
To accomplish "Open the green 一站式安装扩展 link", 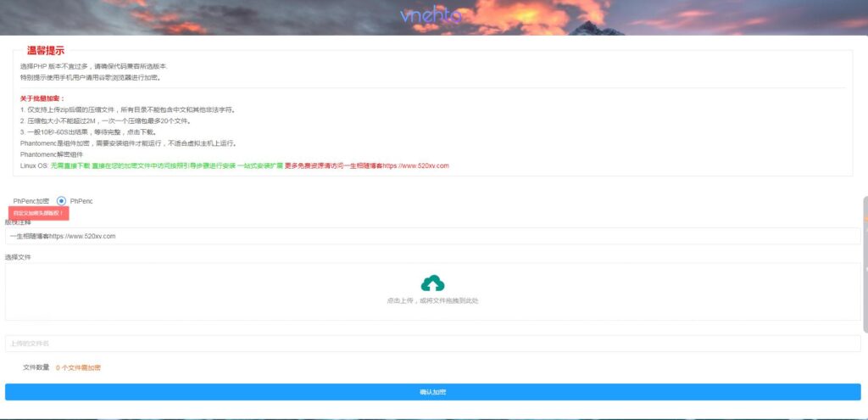I will tap(259, 165).
